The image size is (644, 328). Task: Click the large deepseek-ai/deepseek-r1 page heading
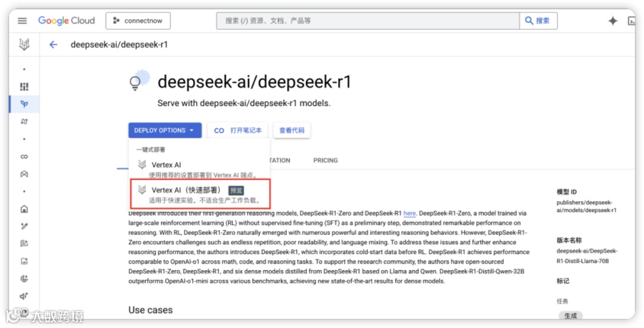click(x=255, y=82)
